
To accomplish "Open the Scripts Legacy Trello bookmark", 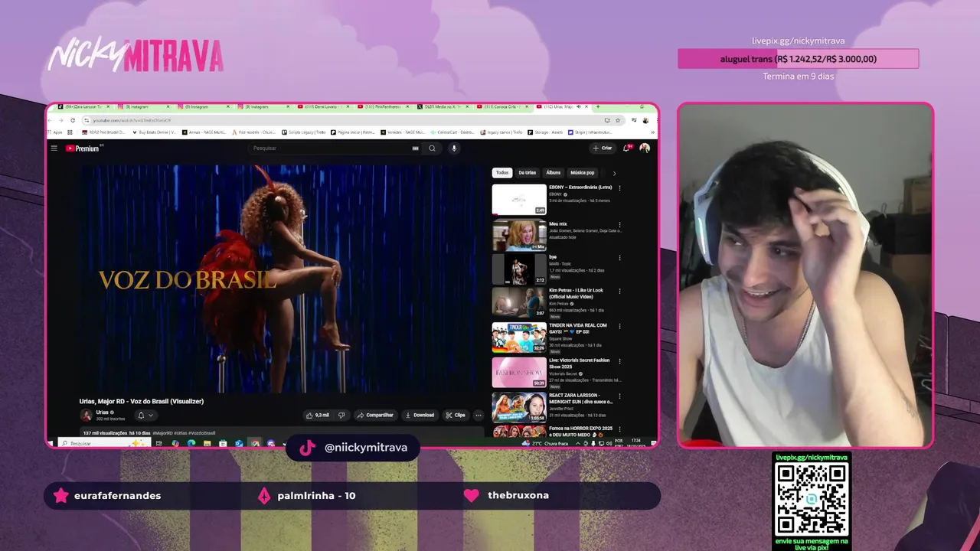I will pos(303,132).
